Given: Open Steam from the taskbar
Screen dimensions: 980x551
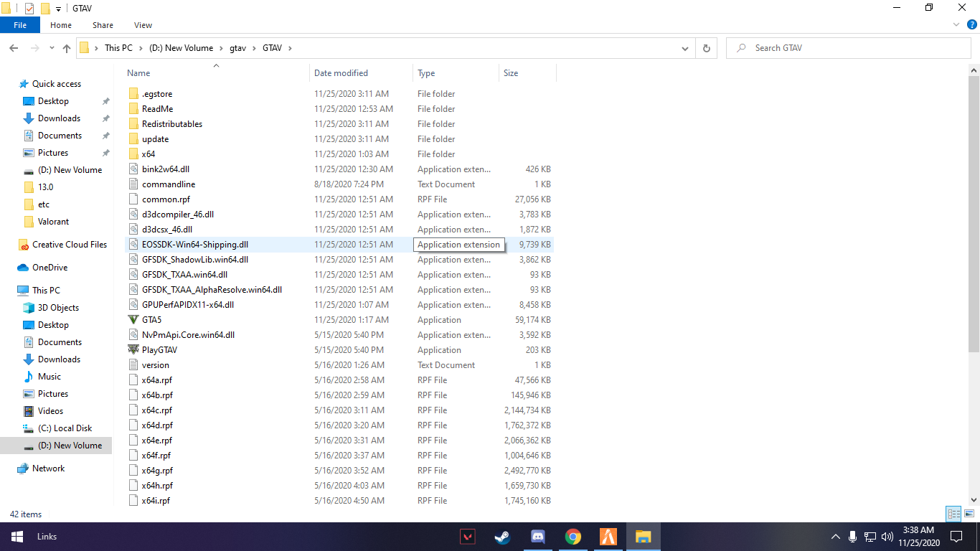Looking at the screenshot, I should pyautogui.click(x=503, y=537).
